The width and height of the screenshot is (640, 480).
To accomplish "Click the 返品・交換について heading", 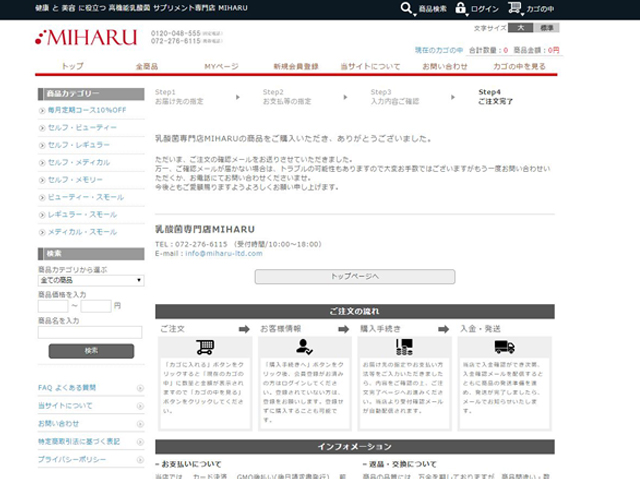I will coord(400,464).
